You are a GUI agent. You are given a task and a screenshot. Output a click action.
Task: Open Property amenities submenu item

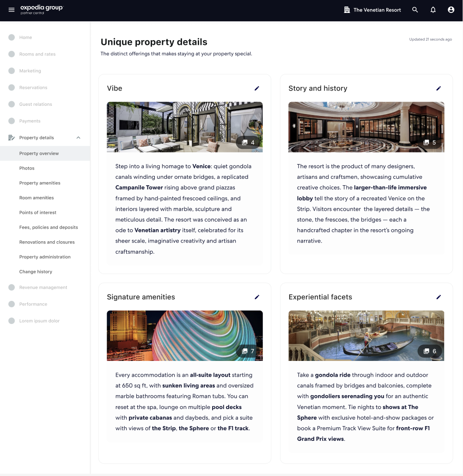(40, 183)
